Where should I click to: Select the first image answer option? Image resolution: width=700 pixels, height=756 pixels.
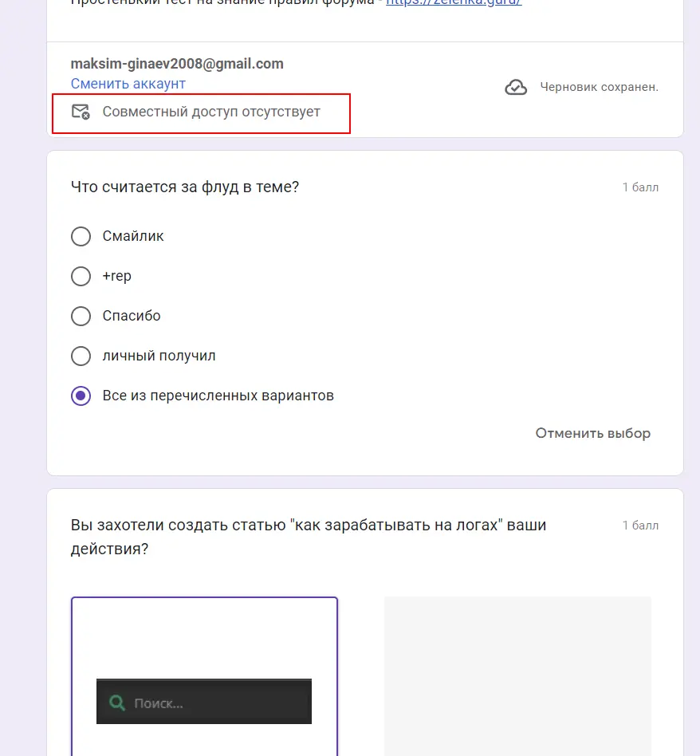pos(204,676)
